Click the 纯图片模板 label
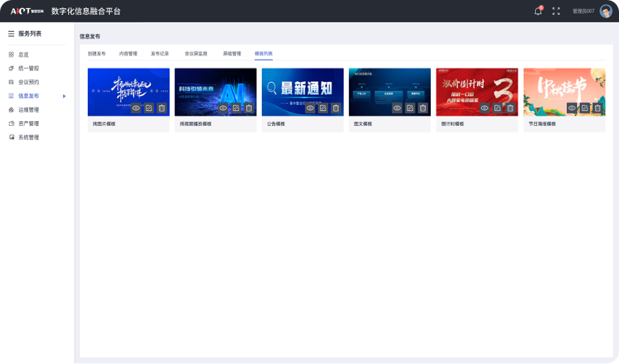The height and width of the screenshot is (364, 619). [x=104, y=124]
